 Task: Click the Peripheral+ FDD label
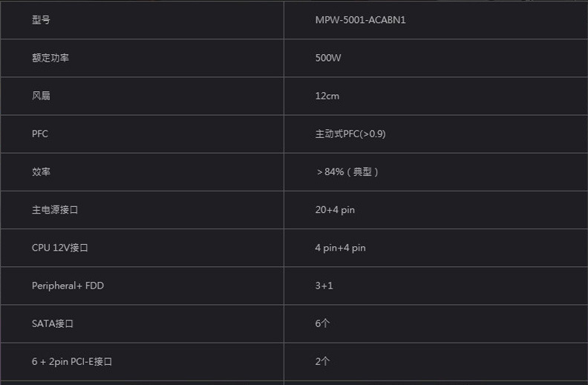[x=68, y=286]
